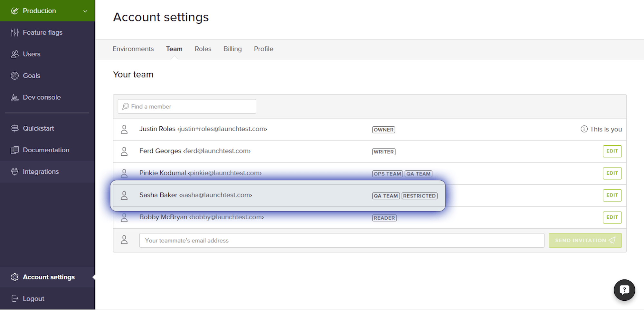This screenshot has height=310, width=644.
Task: Open Dev console graph icon
Action: (14, 97)
